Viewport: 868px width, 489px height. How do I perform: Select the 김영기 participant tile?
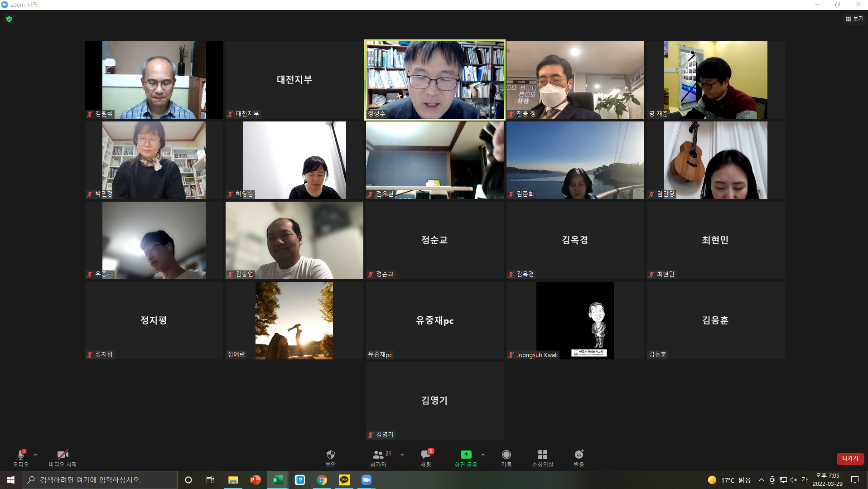click(x=435, y=401)
